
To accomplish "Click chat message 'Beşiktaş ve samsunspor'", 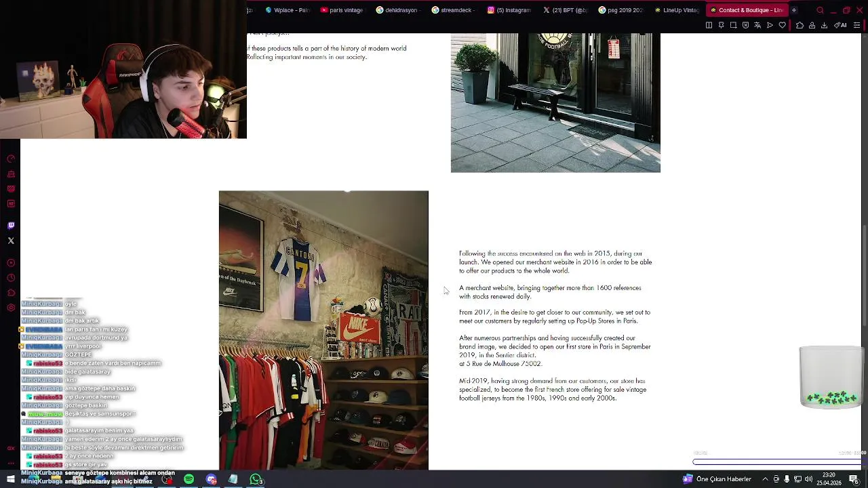I will [100, 413].
